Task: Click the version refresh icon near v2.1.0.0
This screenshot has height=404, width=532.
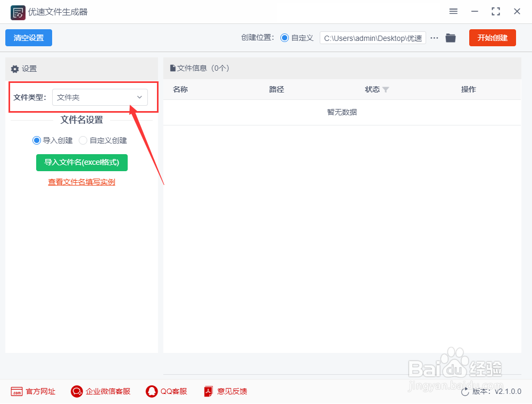Action: 465,391
